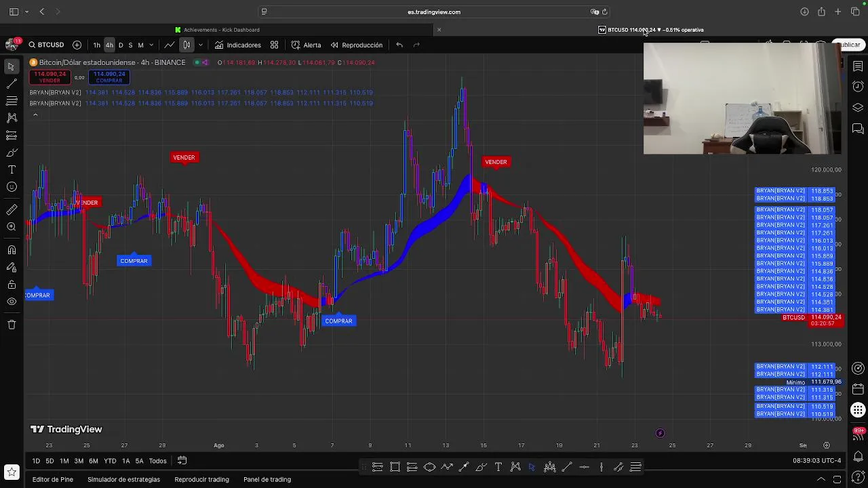Select the 1M date range
The image size is (868, 488).
tap(64, 461)
